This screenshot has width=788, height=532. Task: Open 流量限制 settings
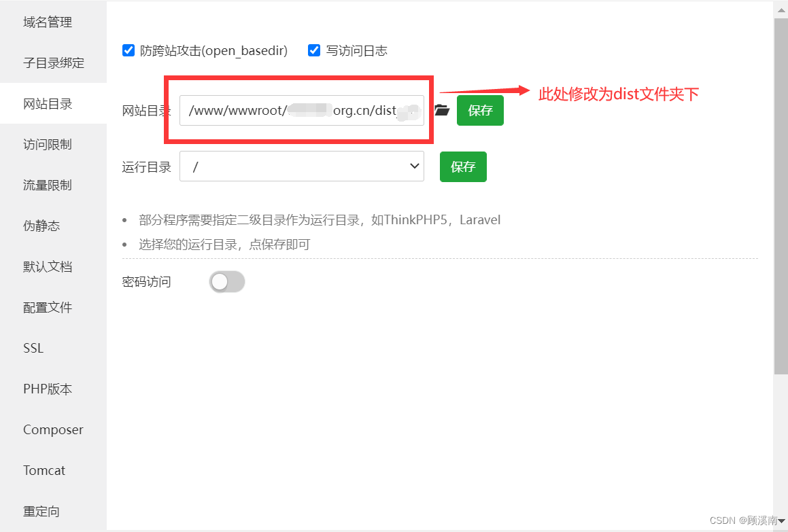53,185
